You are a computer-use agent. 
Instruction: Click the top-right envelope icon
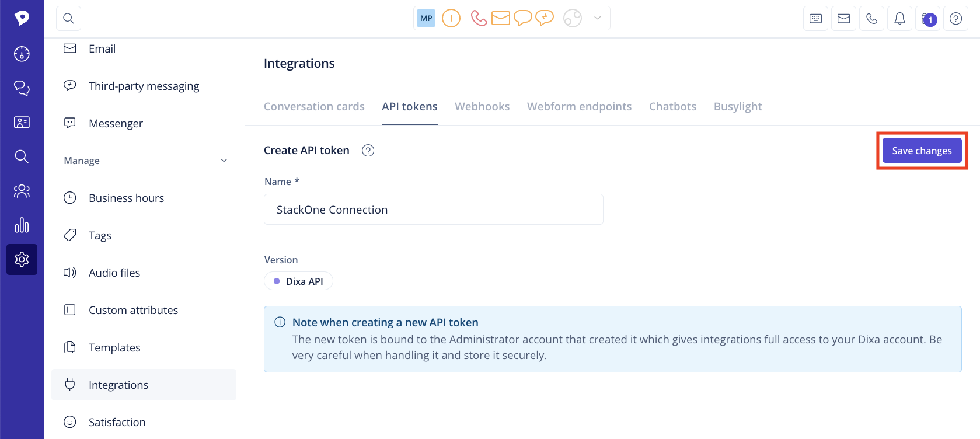coord(843,19)
